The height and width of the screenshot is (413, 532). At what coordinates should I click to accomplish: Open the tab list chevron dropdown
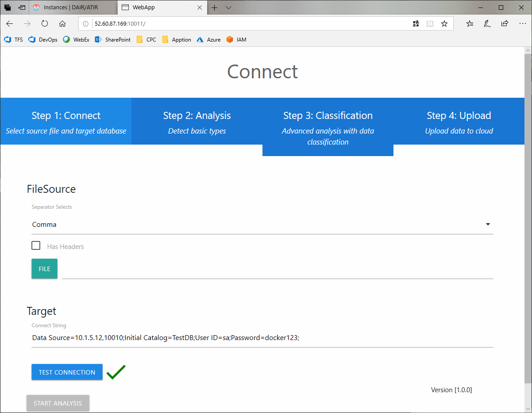228,8
